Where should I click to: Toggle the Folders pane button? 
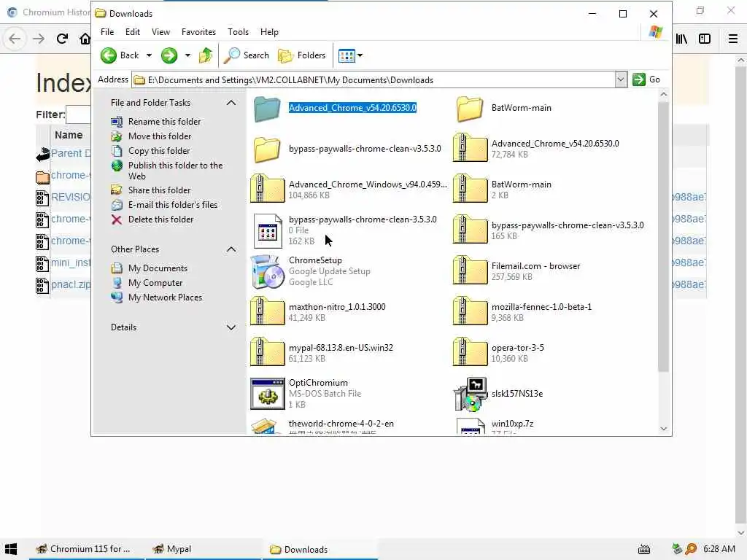click(x=302, y=55)
